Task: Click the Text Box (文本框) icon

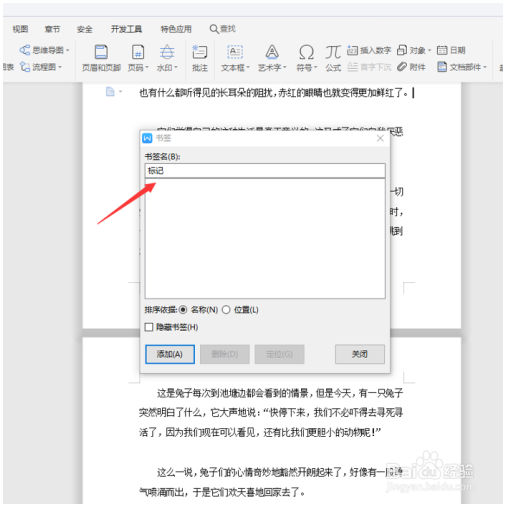Action: coord(235,52)
